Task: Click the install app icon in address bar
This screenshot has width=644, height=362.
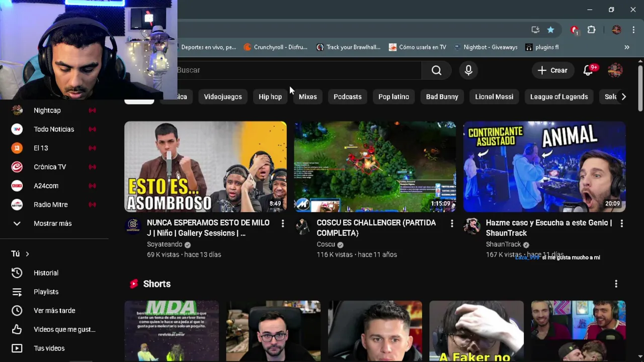Action: [x=535, y=30]
